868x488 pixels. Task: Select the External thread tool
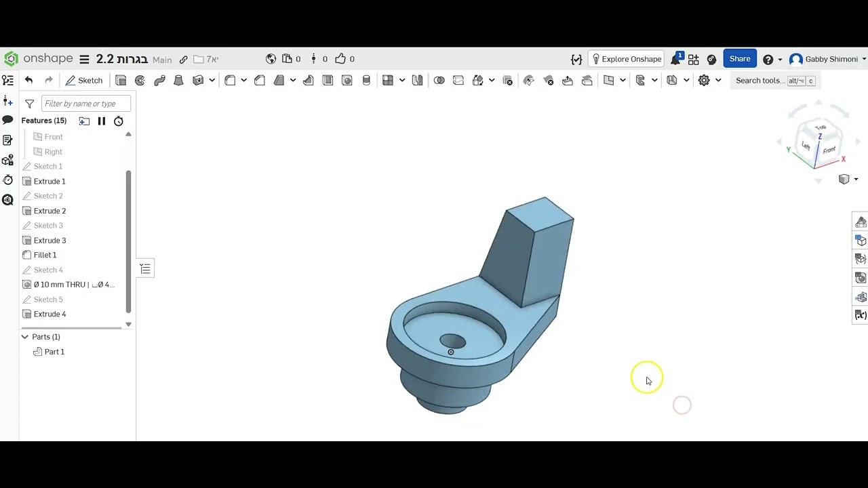pos(366,81)
